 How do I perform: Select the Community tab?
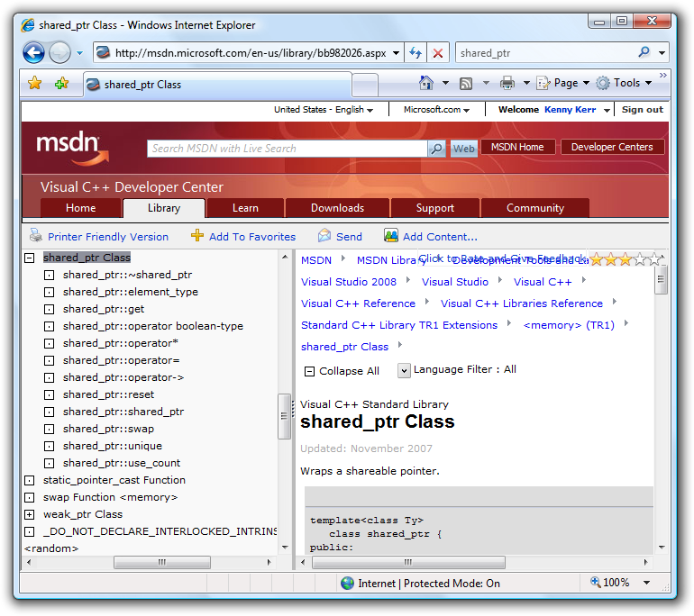(535, 208)
